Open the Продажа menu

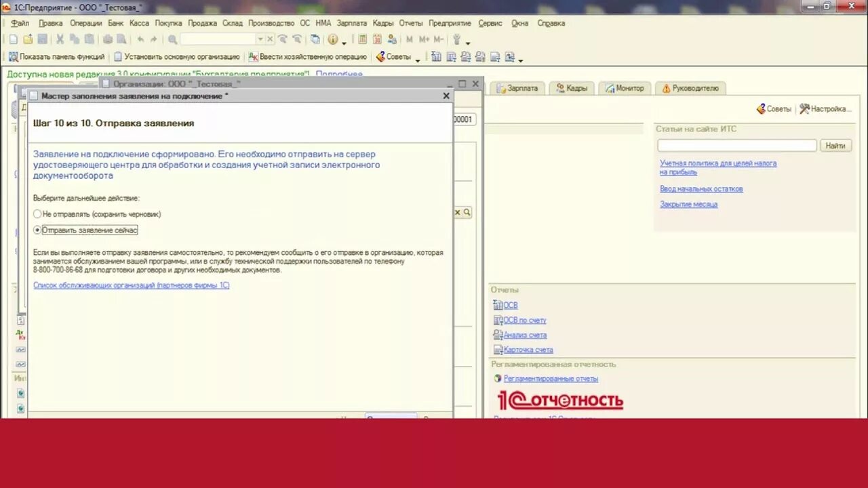(x=202, y=23)
